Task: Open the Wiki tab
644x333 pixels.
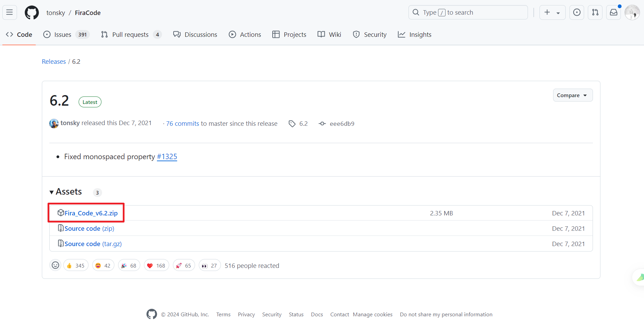Action: pyautogui.click(x=329, y=34)
